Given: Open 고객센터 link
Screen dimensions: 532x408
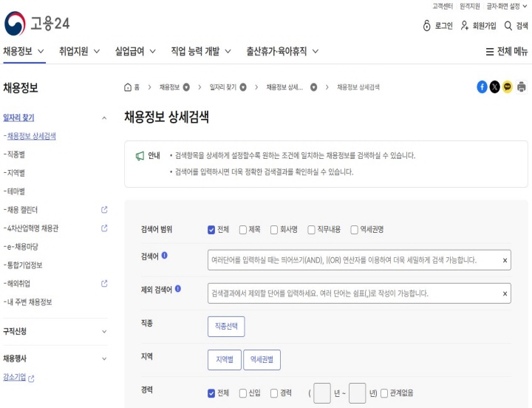Looking at the screenshot, I should tap(443, 6).
